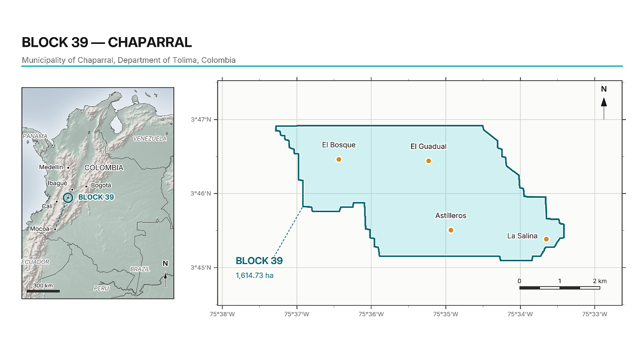Click the '75°38'W' longitude label

223,314
